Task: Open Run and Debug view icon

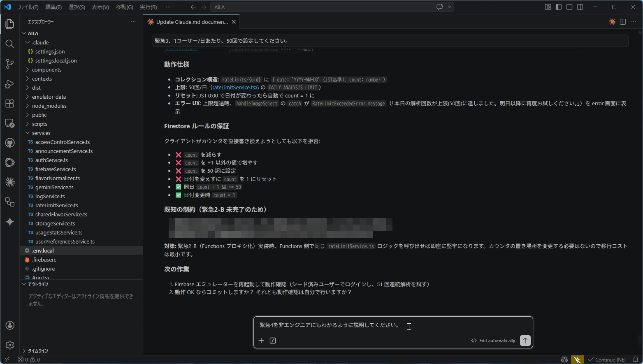Action: coord(10,83)
